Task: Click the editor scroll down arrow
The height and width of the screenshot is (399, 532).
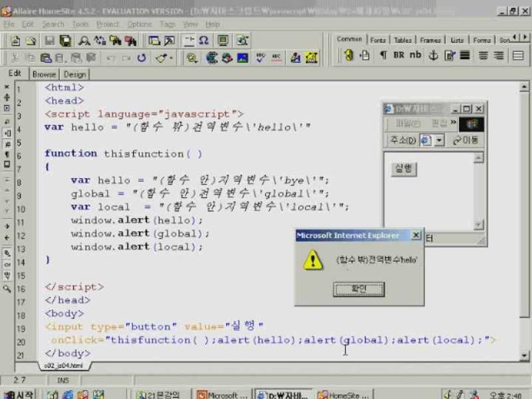Action: (525, 355)
